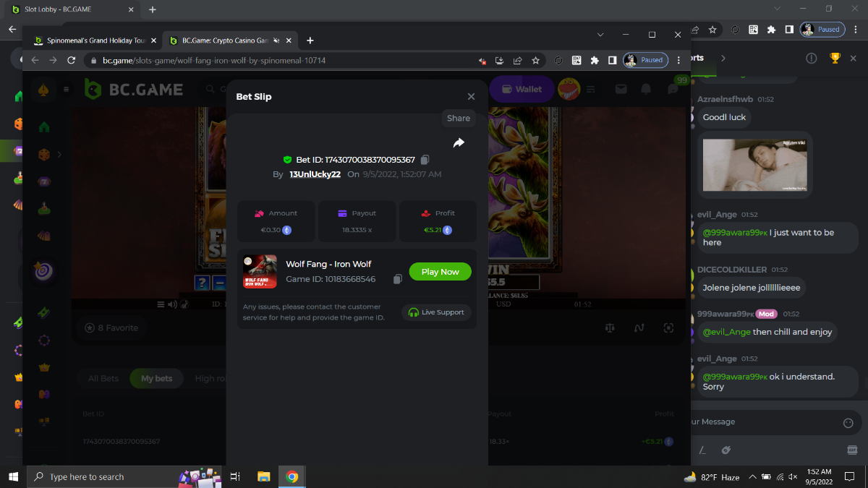Open the Wallet
868x488 pixels.
521,89
